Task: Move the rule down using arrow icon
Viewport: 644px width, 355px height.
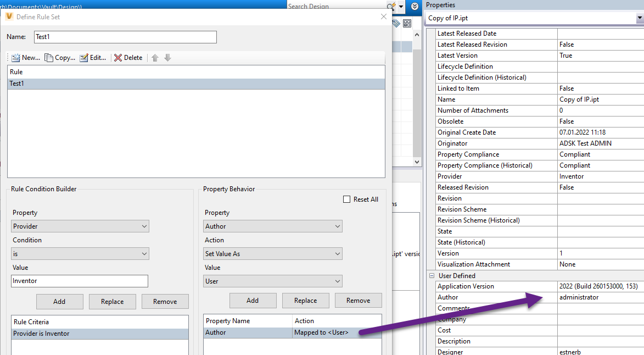Action: 167,57
